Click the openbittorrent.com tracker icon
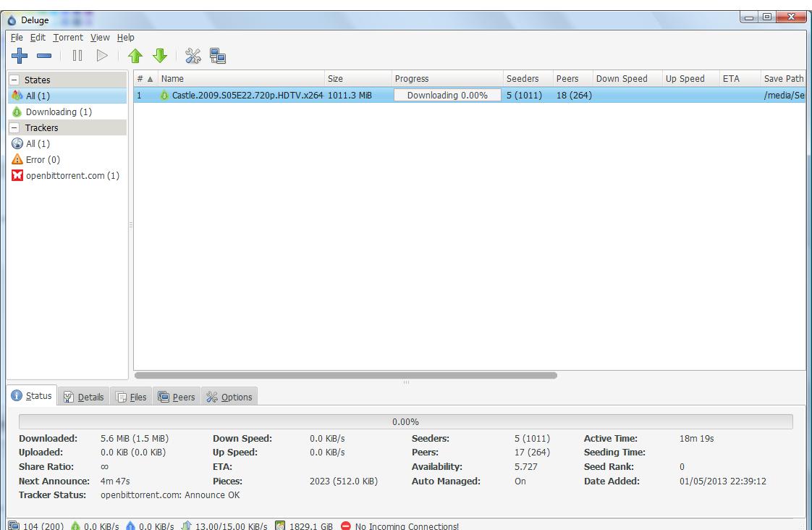This screenshot has width=812, height=530. click(17, 175)
